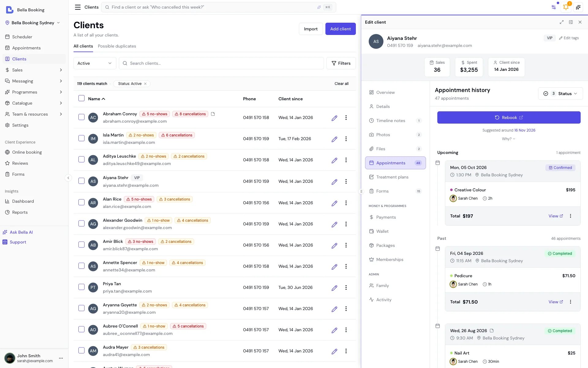Image resolution: width=588 pixels, height=368 pixels.
Task: Switch to the Possible duplicates tab
Action: (117, 46)
